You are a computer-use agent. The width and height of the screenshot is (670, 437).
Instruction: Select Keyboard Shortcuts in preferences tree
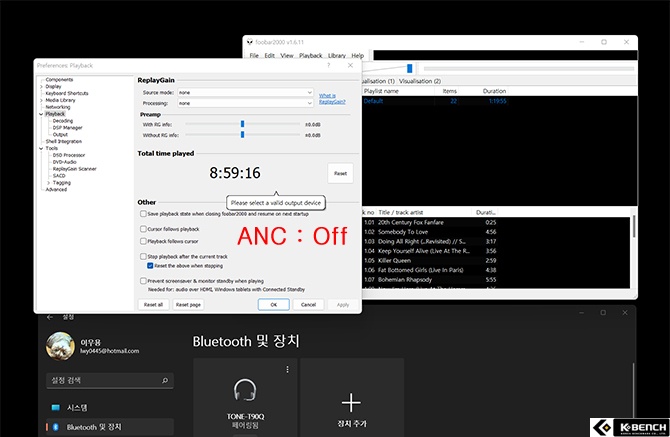pos(67,94)
